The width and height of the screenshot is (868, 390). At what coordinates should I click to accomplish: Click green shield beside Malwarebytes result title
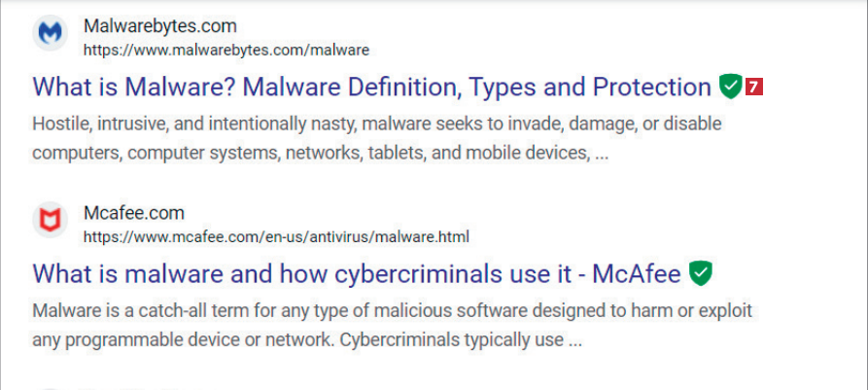pyautogui.click(x=730, y=87)
